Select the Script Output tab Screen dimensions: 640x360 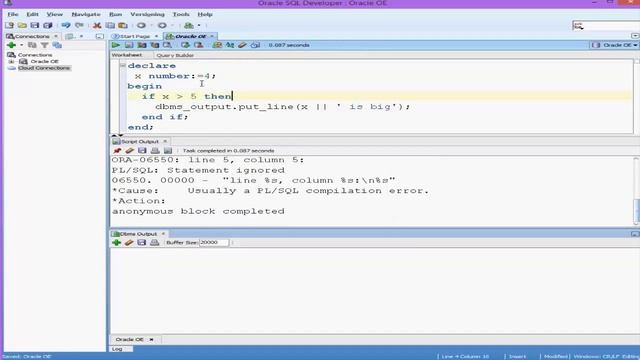pos(139,141)
